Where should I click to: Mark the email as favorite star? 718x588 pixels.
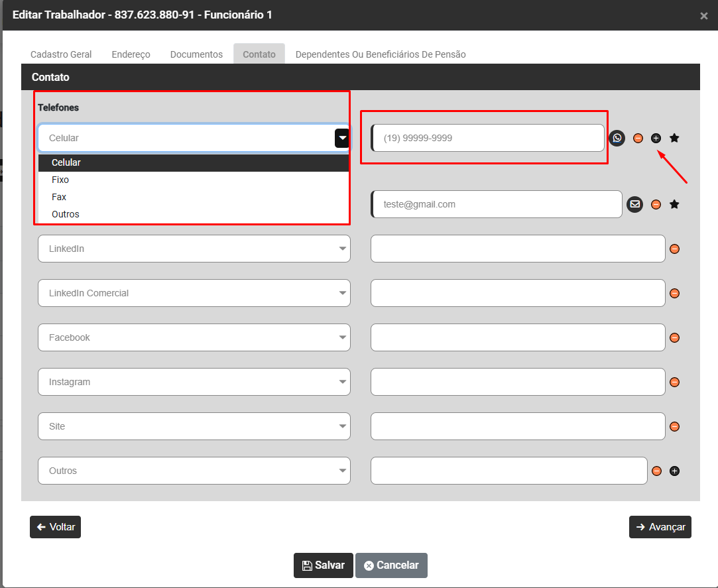[x=674, y=204]
